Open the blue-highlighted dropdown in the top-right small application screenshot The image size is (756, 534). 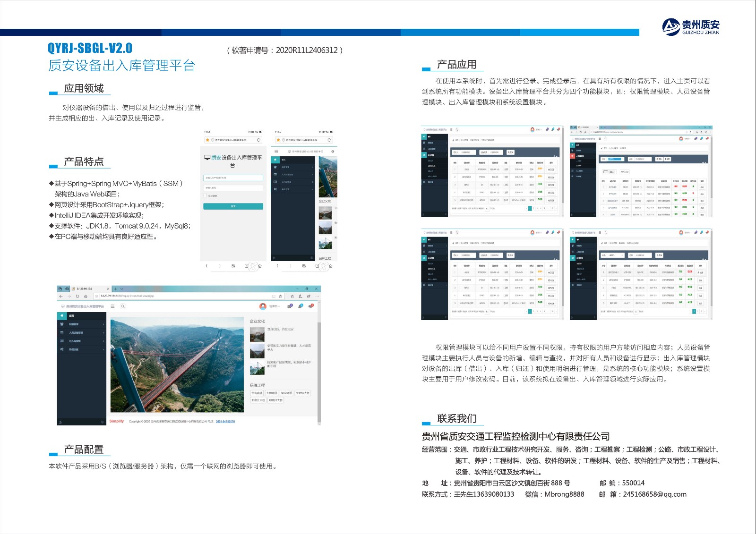point(616,159)
